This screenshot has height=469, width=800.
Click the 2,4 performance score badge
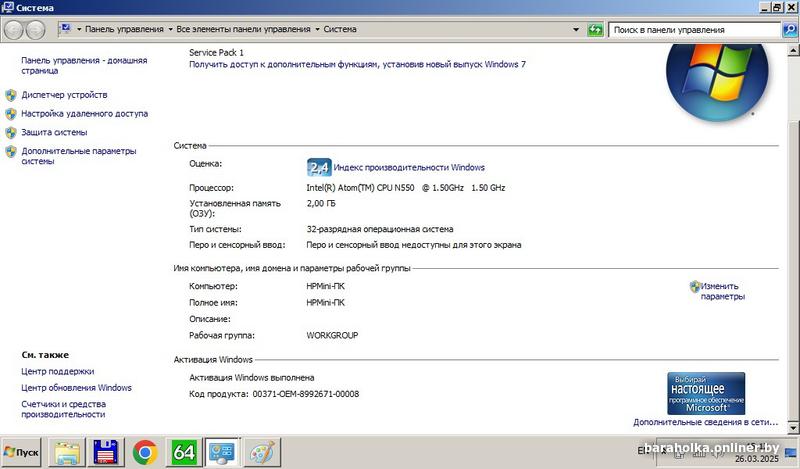click(x=319, y=167)
